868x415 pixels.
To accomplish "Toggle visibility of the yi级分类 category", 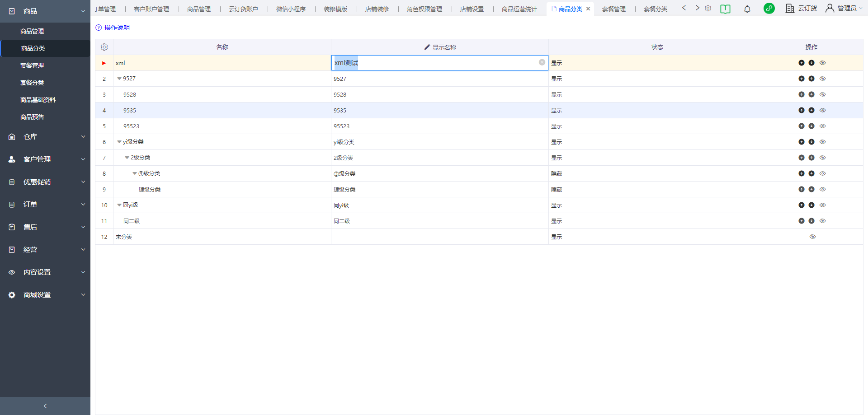I will click(823, 142).
